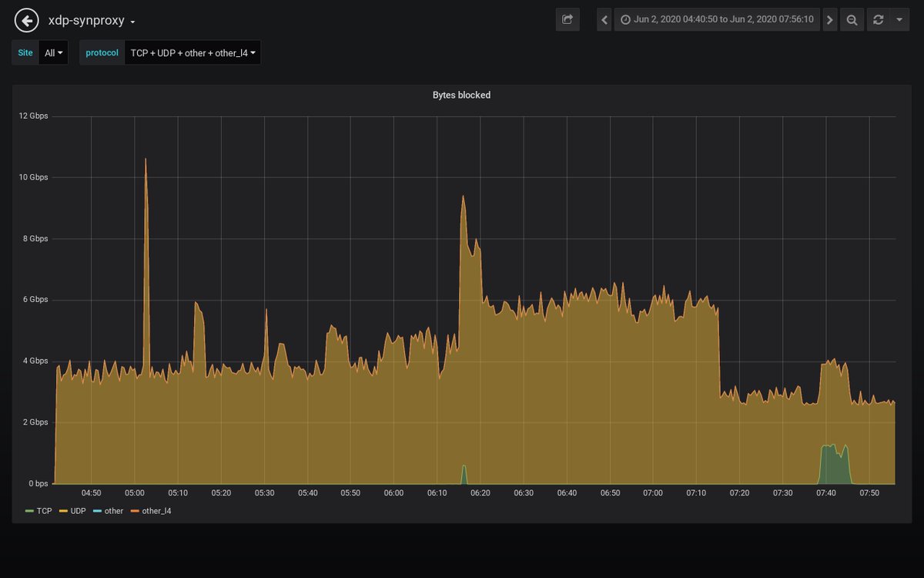
Task: Click the Bytes blocked panel title
Action: click(x=460, y=95)
